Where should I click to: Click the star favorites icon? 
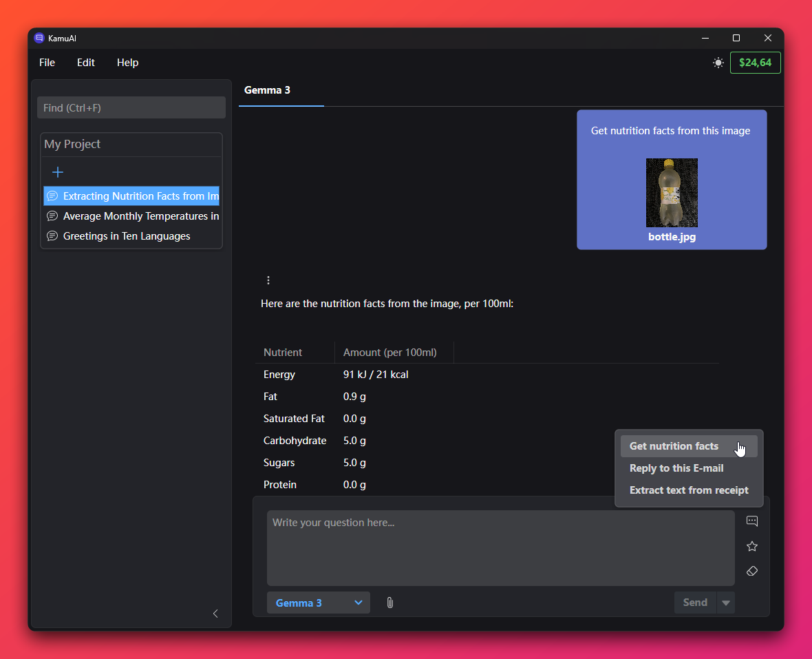[752, 546]
